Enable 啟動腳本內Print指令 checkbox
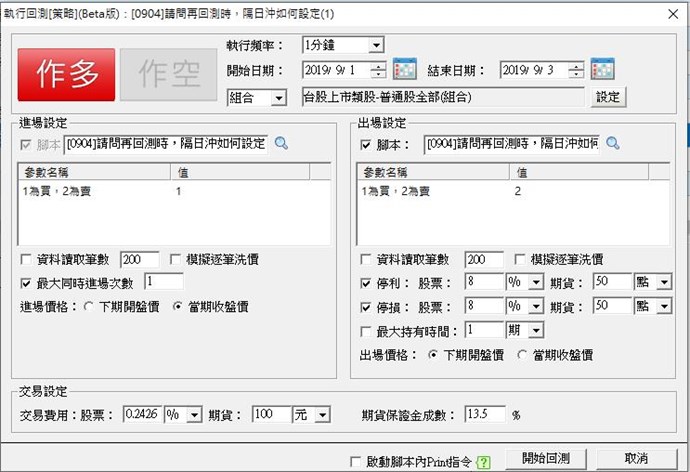Screen dimensions: 690x472 355,462
